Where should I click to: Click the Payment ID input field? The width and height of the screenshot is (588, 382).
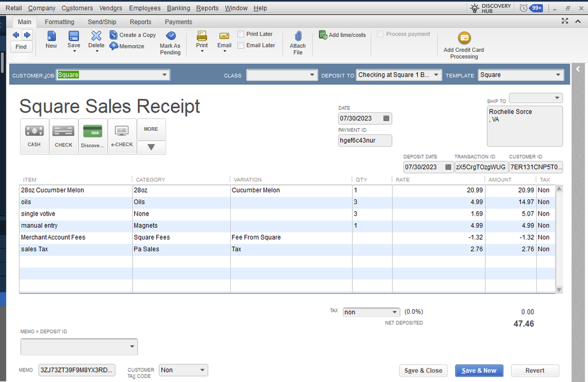tap(364, 141)
